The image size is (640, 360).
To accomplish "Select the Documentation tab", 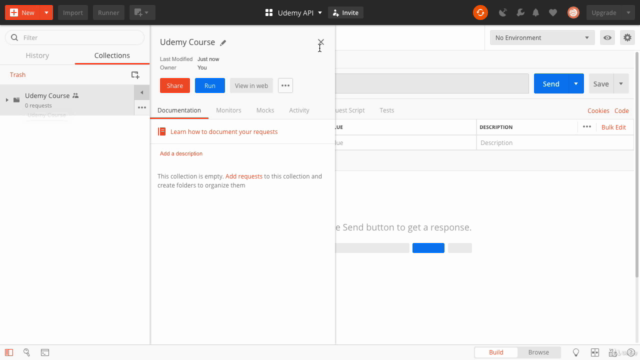I will click(x=179, y=110).
